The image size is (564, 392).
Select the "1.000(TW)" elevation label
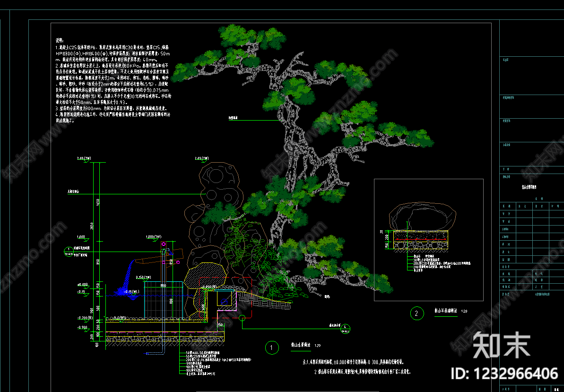(154, 237)
